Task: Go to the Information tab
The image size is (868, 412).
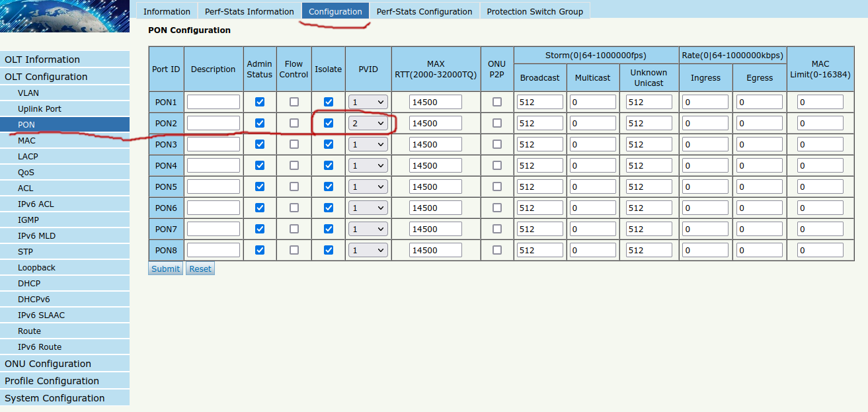Action: point(167,11)
